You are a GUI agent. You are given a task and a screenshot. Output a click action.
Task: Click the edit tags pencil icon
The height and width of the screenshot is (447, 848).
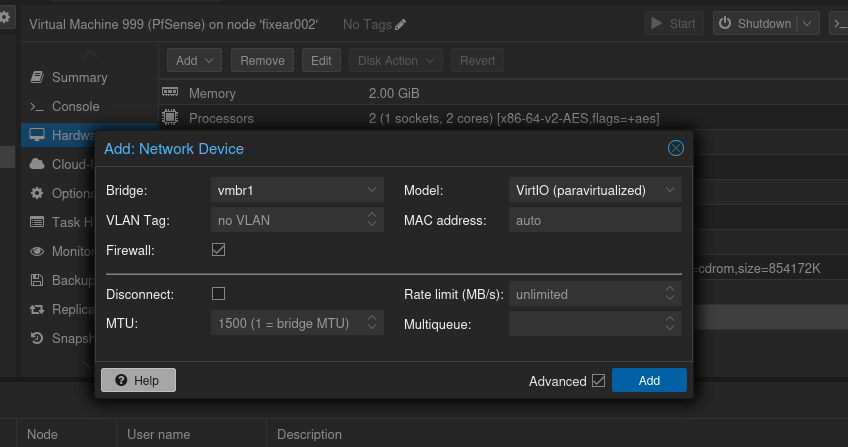pyautogui.click(x=401, y=23)
